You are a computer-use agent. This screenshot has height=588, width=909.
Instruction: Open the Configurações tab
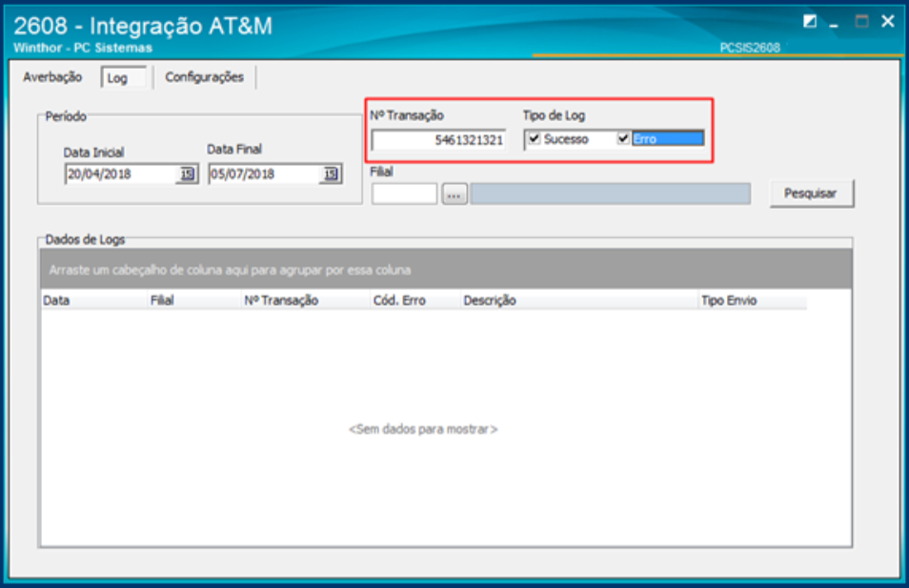[x=204, y=77]
